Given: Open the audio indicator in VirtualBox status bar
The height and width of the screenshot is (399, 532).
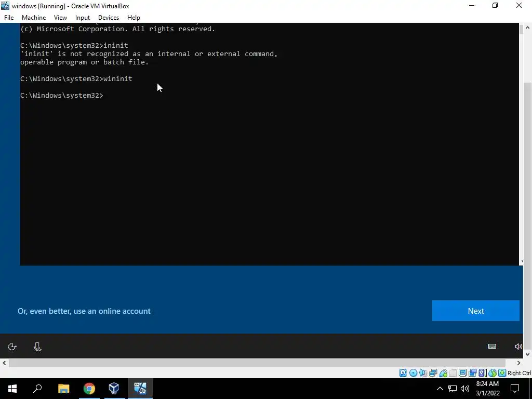Looking at the screenshot, I should 423,373.
